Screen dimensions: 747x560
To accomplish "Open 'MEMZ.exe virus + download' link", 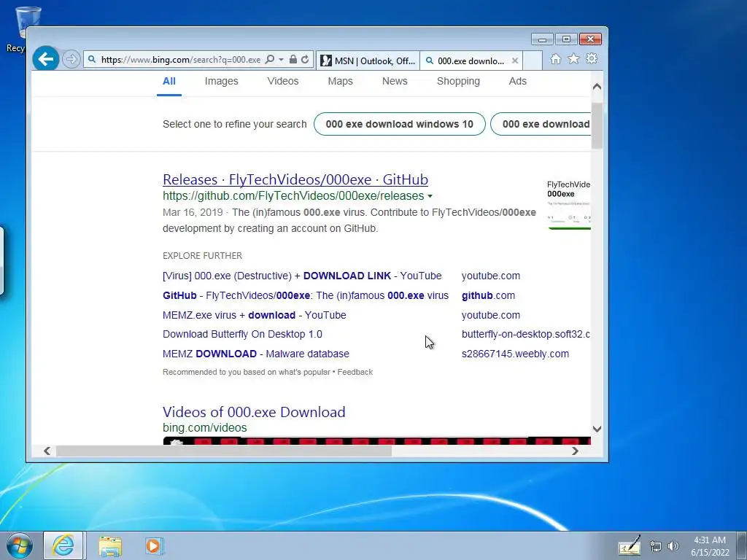I will click(255, 315).
